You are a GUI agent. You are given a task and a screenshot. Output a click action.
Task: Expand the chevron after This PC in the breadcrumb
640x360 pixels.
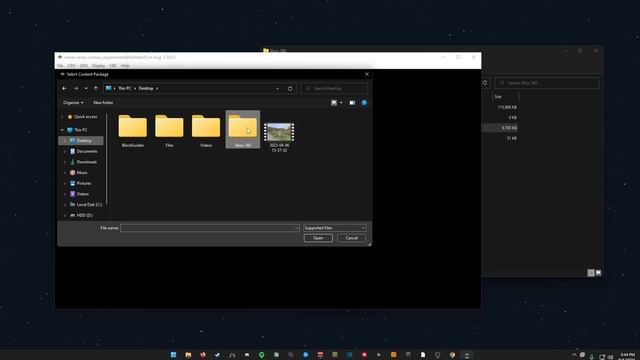pos(135,89)
